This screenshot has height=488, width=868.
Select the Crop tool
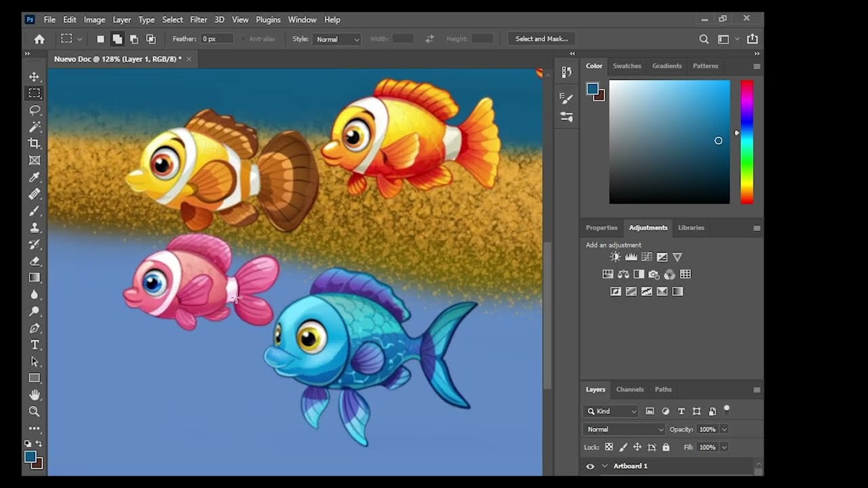coord(35,144)
